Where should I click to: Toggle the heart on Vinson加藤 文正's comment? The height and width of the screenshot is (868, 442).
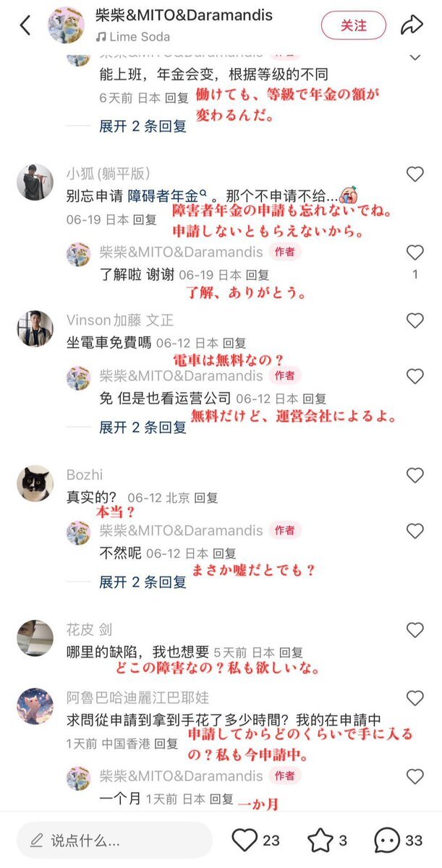click(x=415, y=321)
